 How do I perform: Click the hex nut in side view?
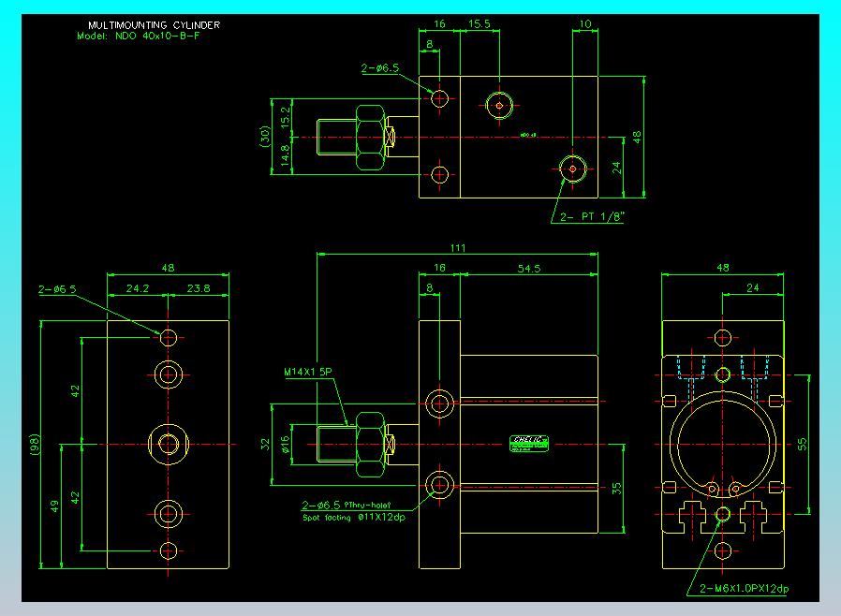[371, 445]
